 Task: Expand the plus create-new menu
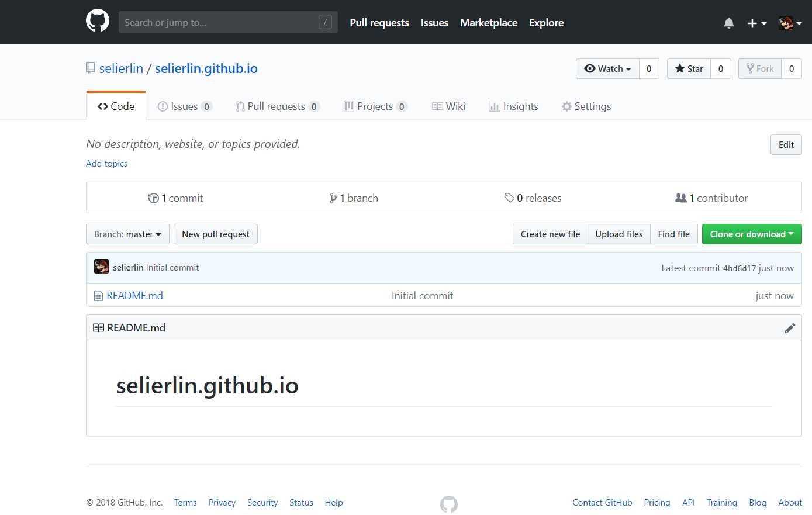pos(756,23)
